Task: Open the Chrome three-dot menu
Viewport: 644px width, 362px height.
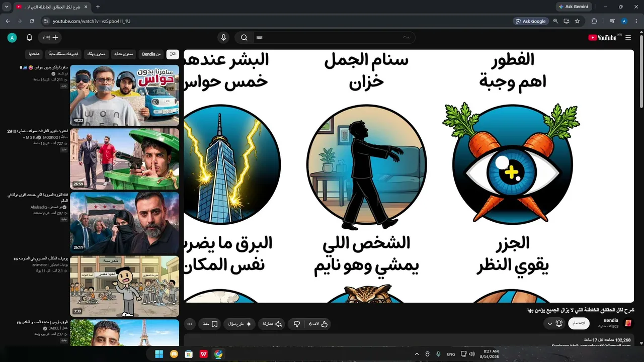Action: (x=636, y=21)
